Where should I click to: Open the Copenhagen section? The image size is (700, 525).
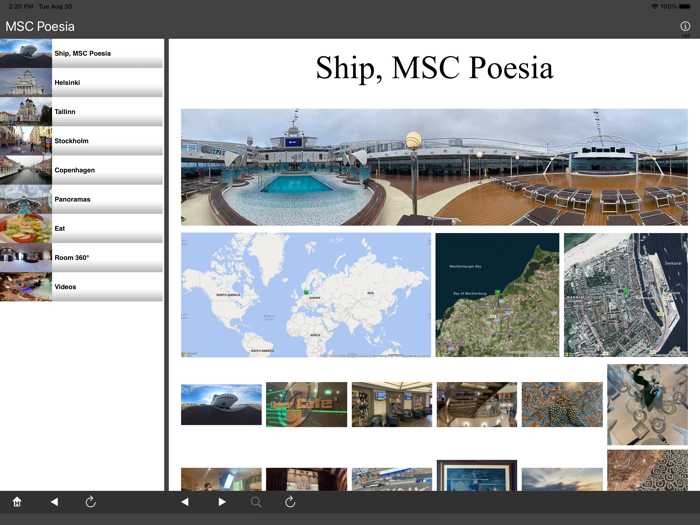(81, 170)
